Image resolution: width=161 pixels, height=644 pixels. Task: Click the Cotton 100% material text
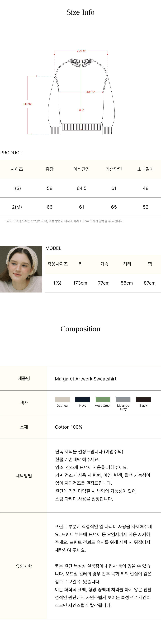[x=68, y=427]
